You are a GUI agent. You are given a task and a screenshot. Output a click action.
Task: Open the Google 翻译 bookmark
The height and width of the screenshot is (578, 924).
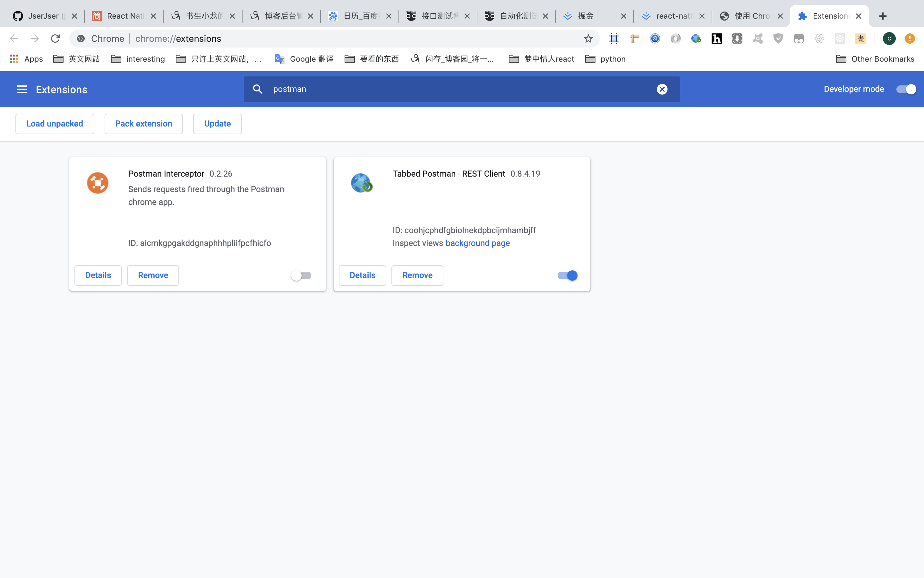(304, 59)
